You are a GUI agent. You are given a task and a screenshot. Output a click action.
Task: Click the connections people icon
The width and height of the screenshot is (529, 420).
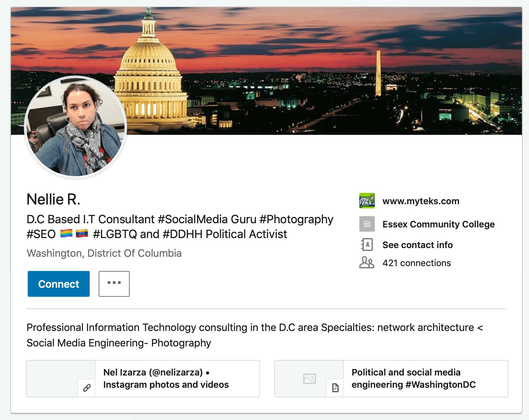tap(367, 263)
